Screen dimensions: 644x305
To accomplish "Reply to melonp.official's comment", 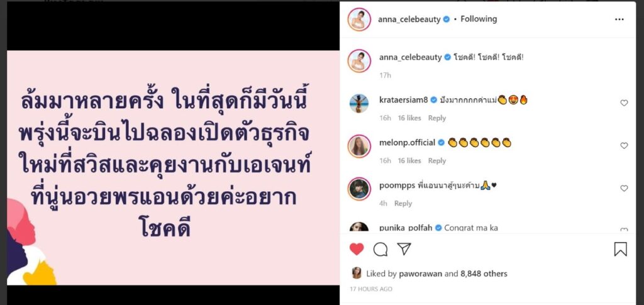I will 437,161.
